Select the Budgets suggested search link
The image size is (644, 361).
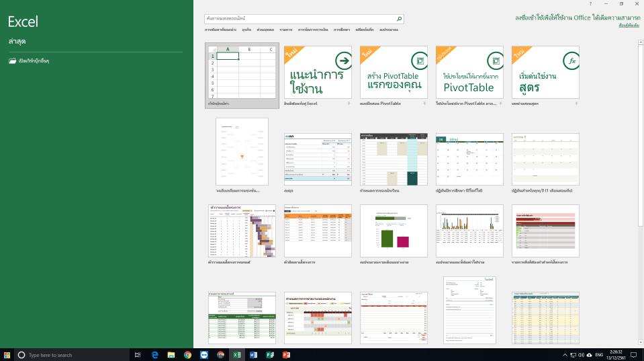point(389,30)
